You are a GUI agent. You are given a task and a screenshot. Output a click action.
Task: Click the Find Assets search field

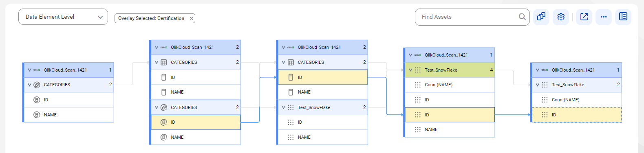pos(472,17)
